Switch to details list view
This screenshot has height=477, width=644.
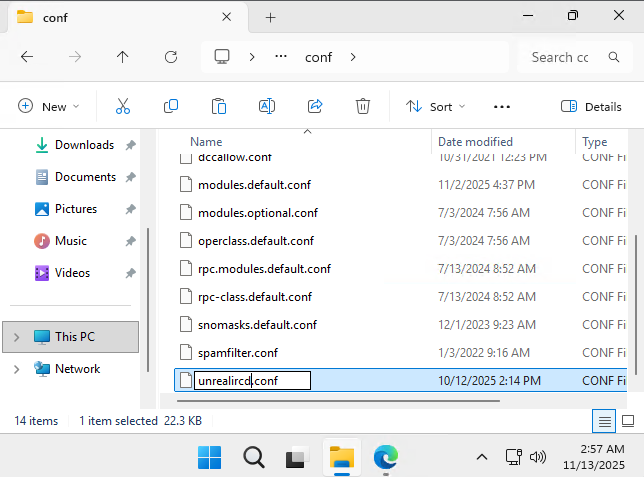pyautogui.click(x=604, y=421)
